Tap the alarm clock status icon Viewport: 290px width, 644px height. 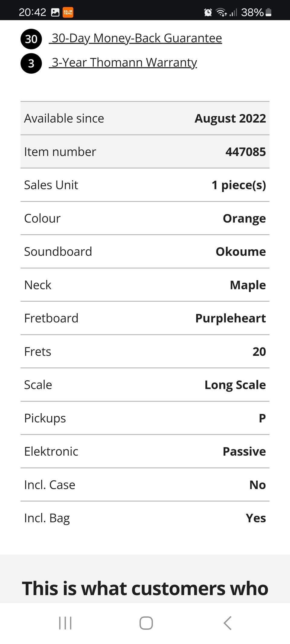point(208,12)
